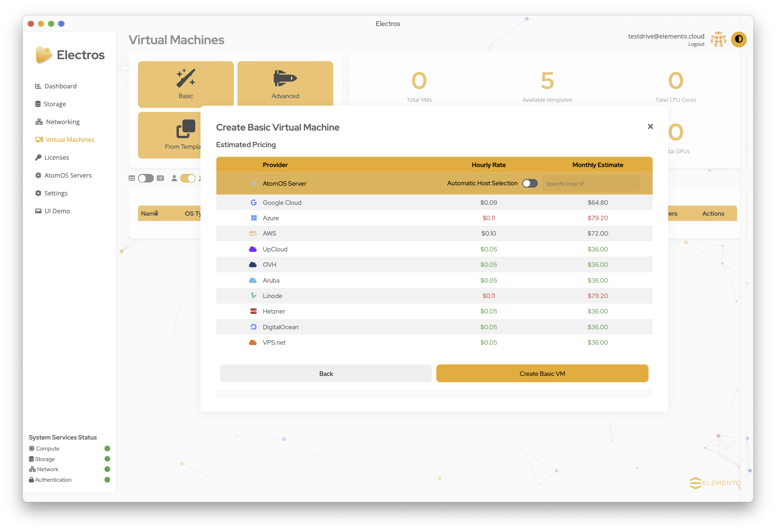This screenshot has width=776, height=532.
Task: Toggle Automatic Host Selection switch
Action: (530, 183)
